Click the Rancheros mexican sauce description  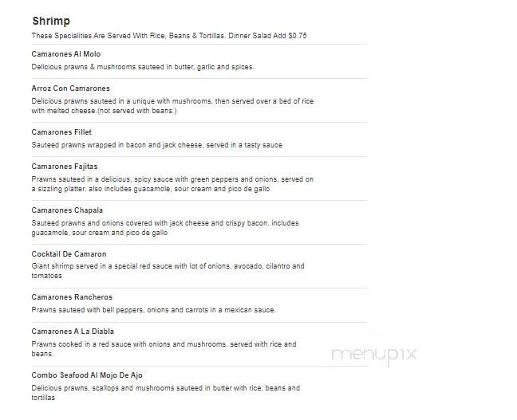pyautogui.click(x=154, y=310)
